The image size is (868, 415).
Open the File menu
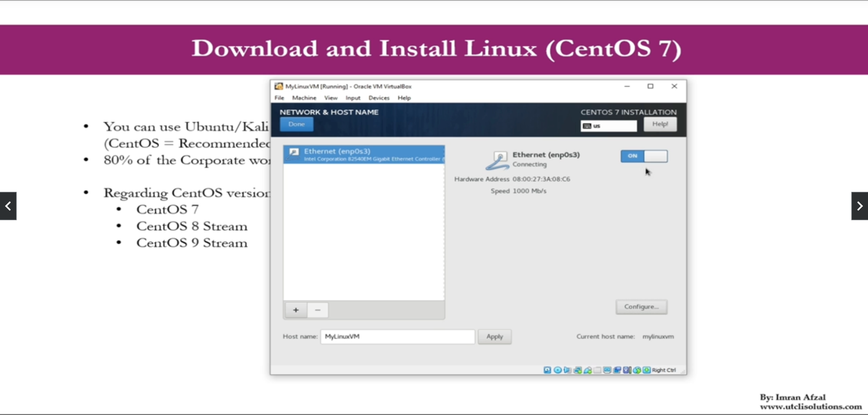tap(279, 98)
